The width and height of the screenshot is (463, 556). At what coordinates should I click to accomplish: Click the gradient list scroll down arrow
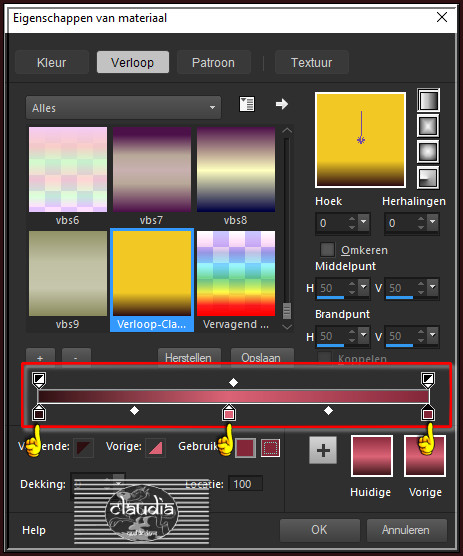(x=287, y=326)
